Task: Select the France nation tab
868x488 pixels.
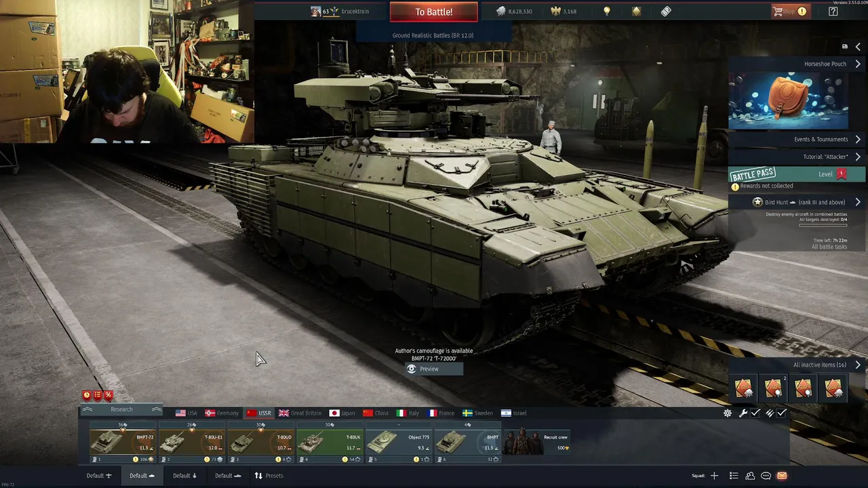Action: 441,413
